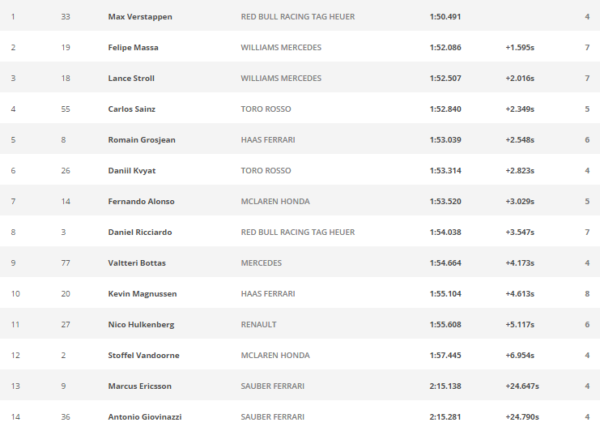Click Daniel Ricciardo's name

pos(141,232)
